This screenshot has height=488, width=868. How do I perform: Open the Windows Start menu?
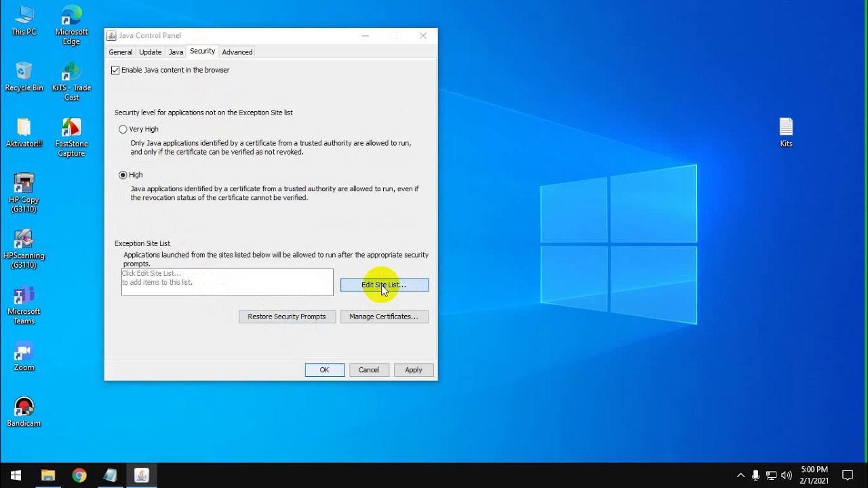click(16, 475)
